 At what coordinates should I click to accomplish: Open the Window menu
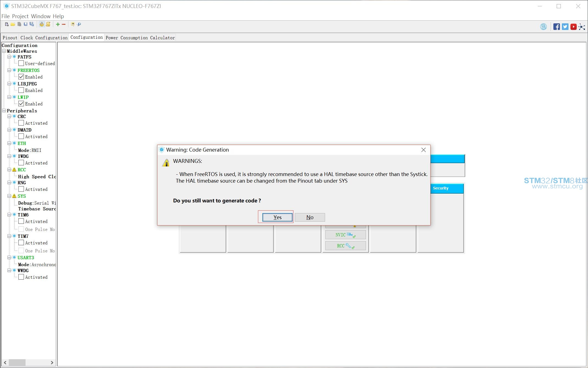[x=41, y=16]
